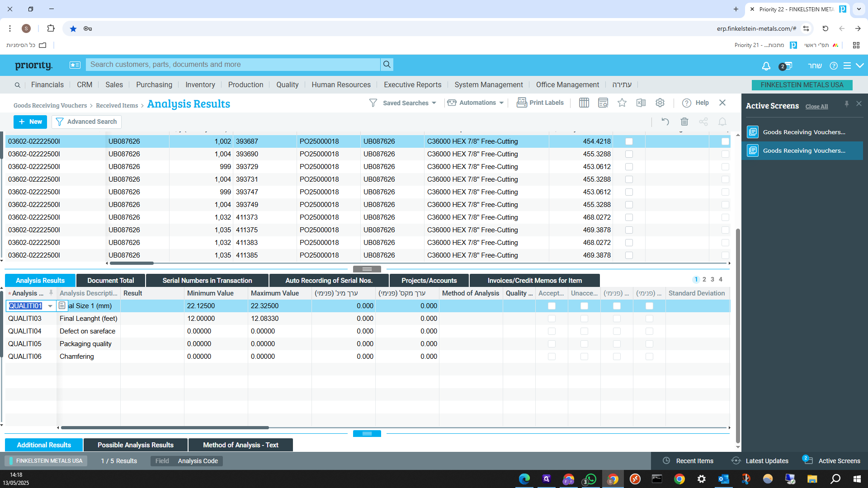
Task: Open the Purchasing menu
Action: [154, 84]
